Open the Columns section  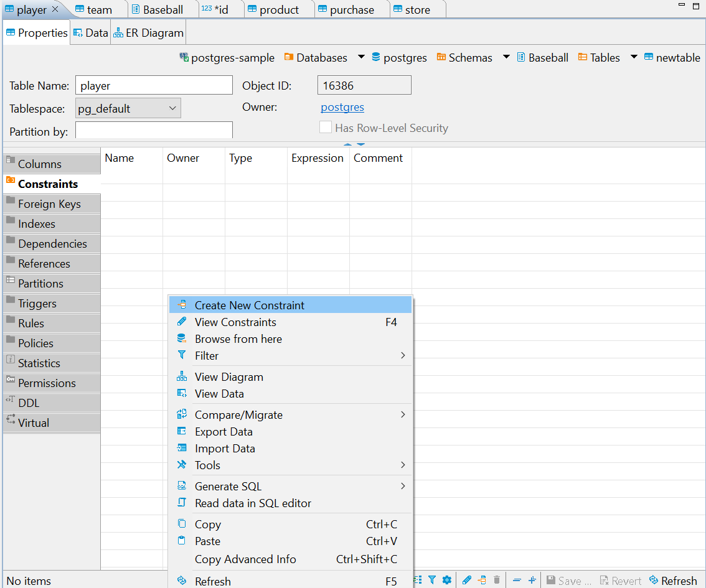(52, 164)
